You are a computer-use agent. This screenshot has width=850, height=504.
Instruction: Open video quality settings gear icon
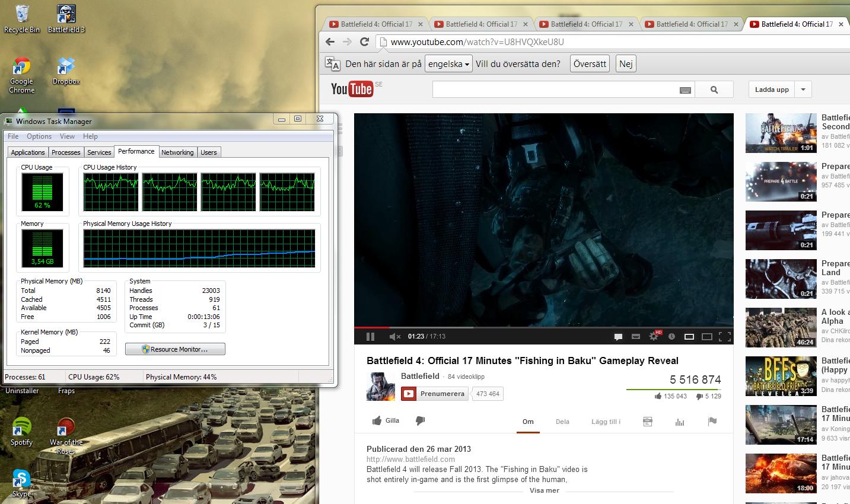point(654,336)
